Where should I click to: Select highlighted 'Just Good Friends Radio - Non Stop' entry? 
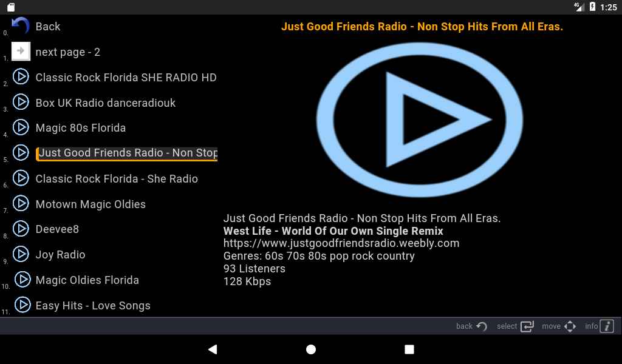(x=127, y=153)
